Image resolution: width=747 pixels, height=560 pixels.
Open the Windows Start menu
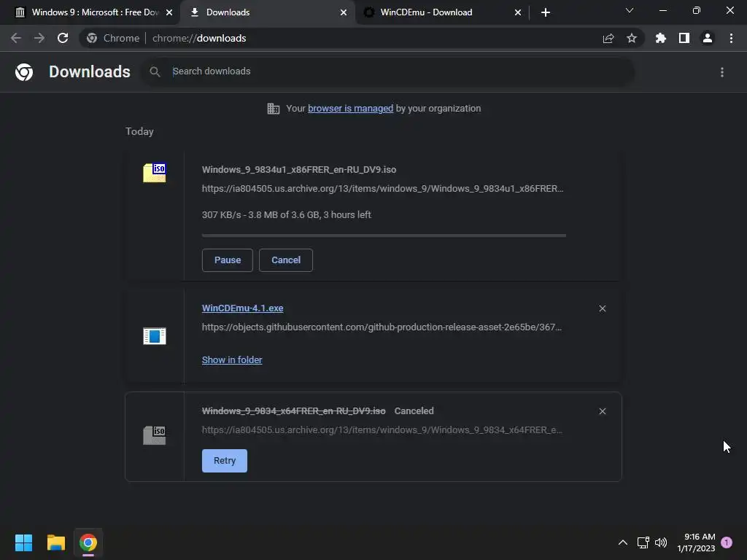[x=24, y=542]
